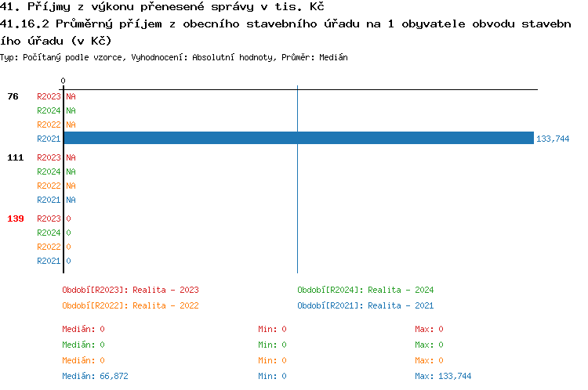Click the blue Medián: 66,872 statistic

pos(95,376)
